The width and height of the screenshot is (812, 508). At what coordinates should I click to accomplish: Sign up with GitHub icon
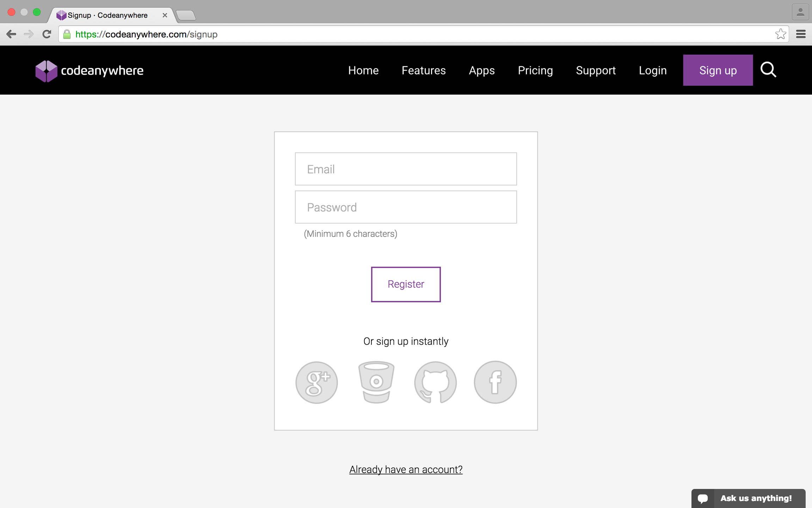(x=436, y=382)
